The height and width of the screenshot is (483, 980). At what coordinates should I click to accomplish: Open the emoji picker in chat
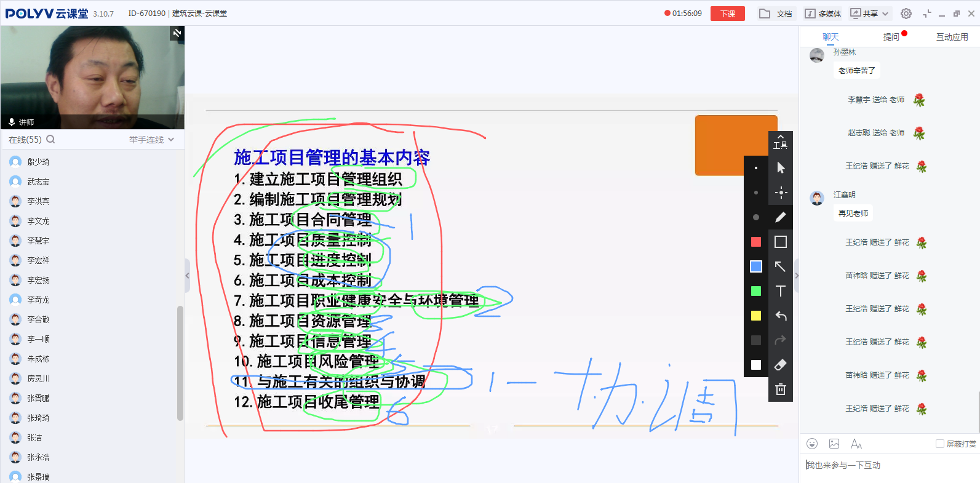tap(812, 444)
